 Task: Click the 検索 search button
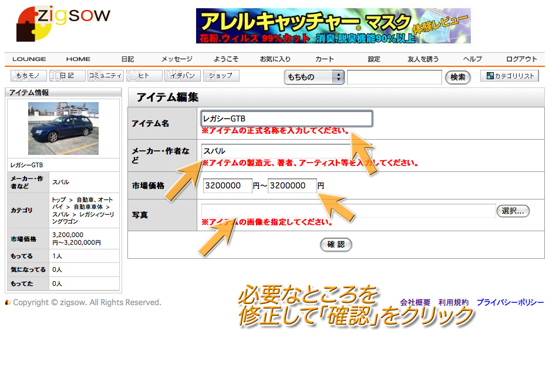tap(457, 77)
